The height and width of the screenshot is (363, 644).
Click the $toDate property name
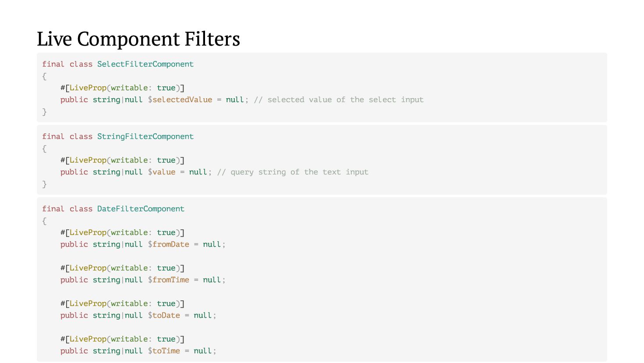[x=164, y=315]
